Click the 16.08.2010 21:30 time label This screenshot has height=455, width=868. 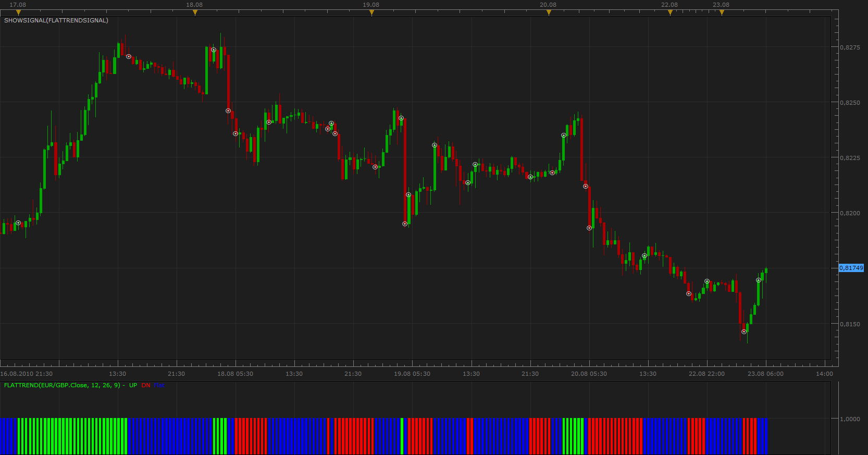[27, 374]
